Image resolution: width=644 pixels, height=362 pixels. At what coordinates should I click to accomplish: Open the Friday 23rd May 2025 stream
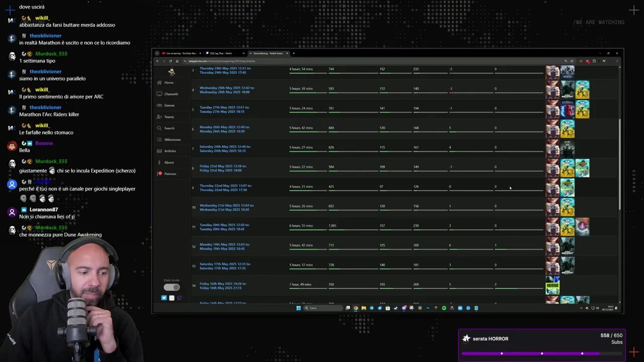[x=223, y=168]
